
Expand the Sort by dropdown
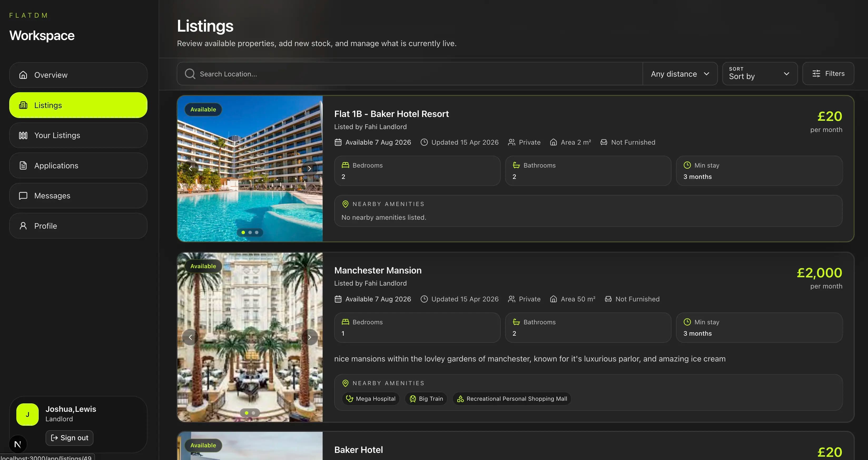[760, 74]
